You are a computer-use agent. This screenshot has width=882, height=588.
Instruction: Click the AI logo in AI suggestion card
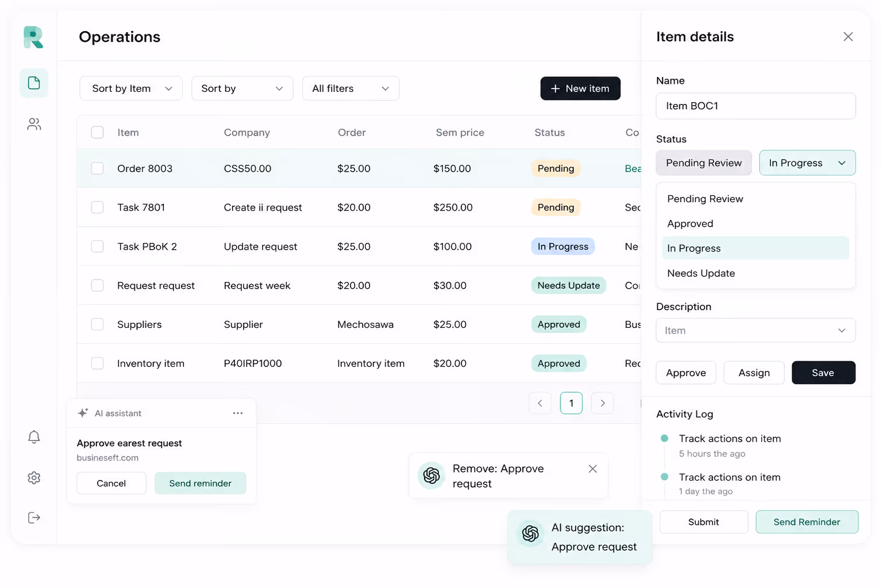[530, 534]
